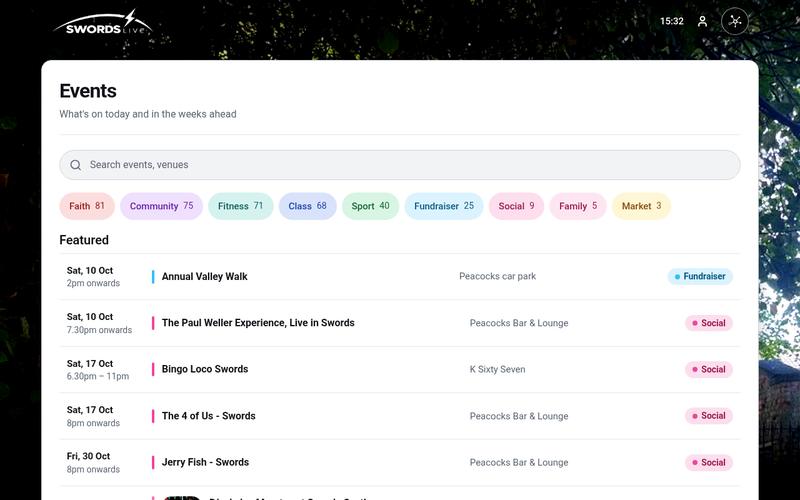This screenshot has width=800, height=500.
Task: Click the 6.30pm – 11pm time text
Action: [x=98, y=376]
